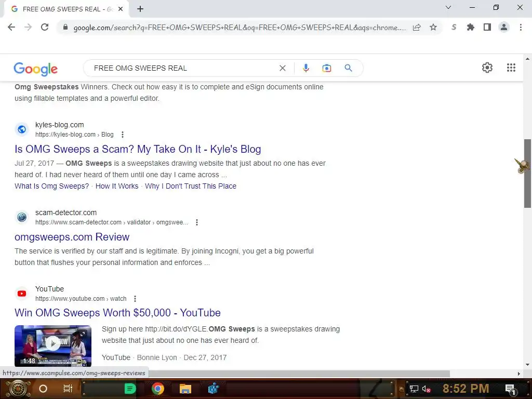Open the green notes app on taskbar
The image size is (532, 399).
(130, 389)
